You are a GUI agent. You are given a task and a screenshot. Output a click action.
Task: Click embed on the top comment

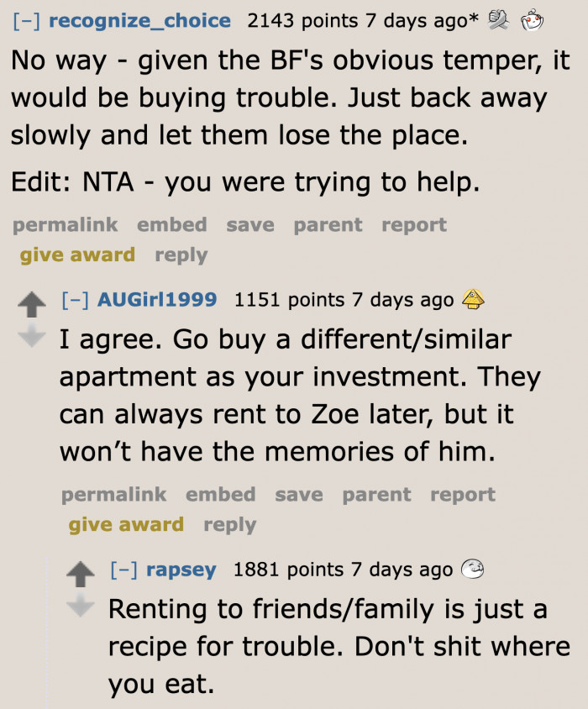coord(172,224)
